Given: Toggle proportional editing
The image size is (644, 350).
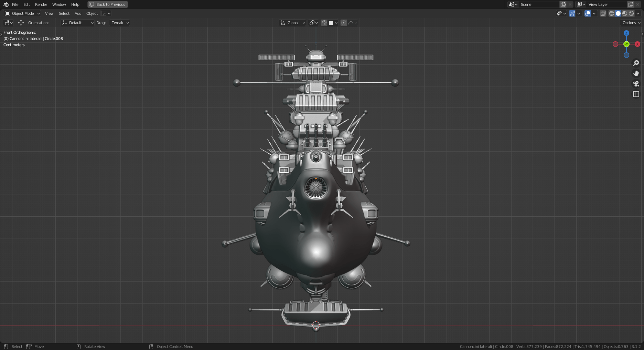Looking at the screenshot, I should [x=343, y=23].
